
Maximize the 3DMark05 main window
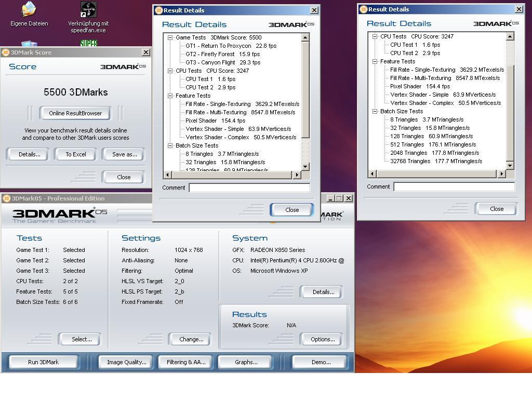339,198
